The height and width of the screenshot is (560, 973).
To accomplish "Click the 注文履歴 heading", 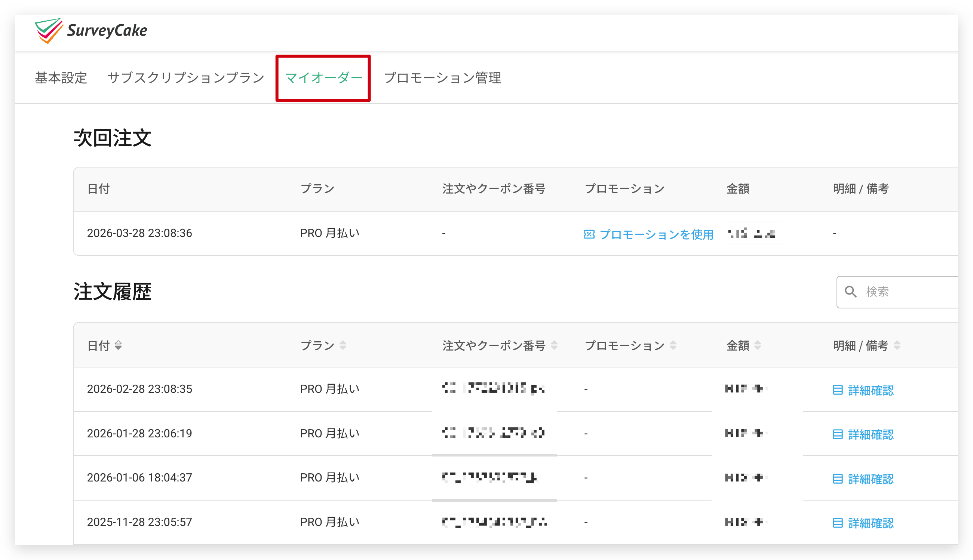I will 112,292.
